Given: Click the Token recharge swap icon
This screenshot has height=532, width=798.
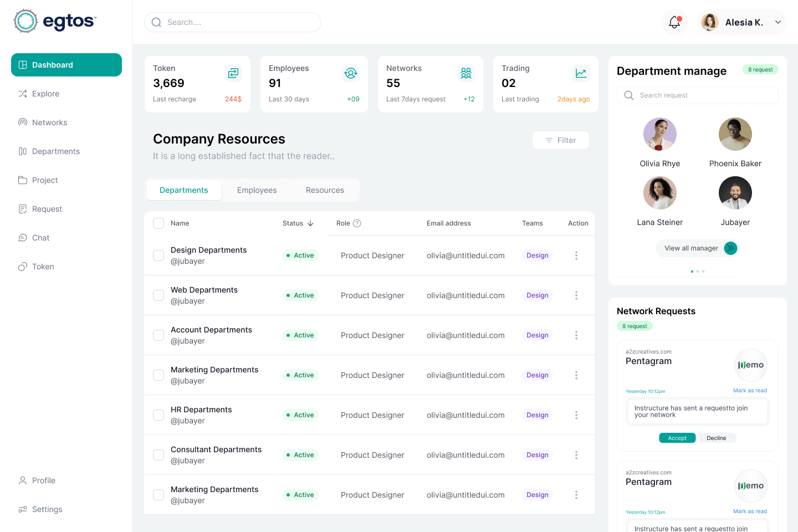Looking at the screenshot, I should coord(233,73).
